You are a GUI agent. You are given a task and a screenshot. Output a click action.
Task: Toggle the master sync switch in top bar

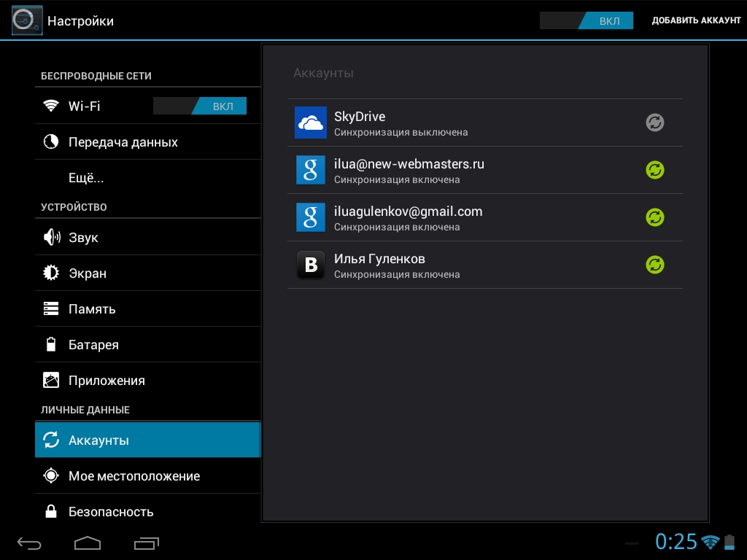587,20
